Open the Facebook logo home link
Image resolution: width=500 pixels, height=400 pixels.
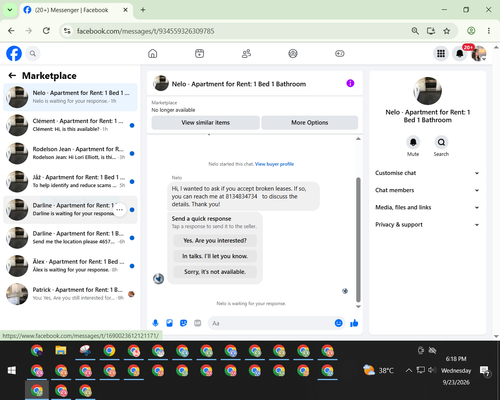[14, 53]
